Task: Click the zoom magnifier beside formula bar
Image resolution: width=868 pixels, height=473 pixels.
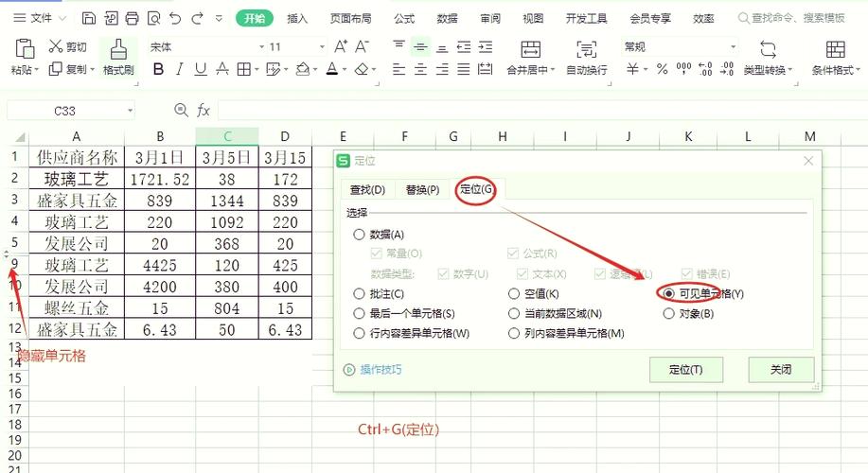Action: point(181,110)
